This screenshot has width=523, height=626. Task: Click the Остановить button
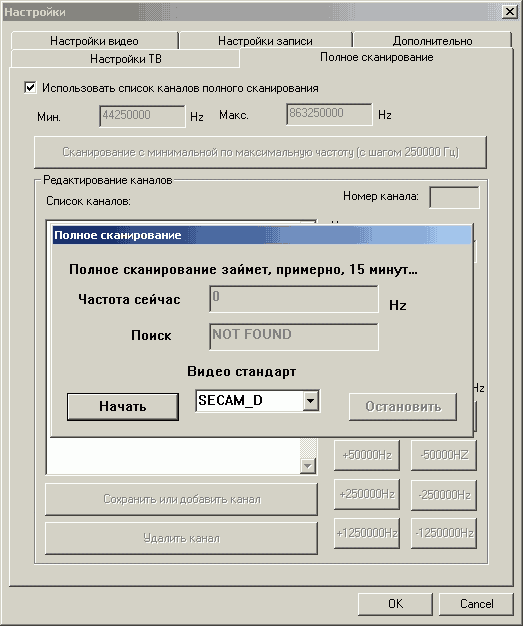click(x=403, y=406)
